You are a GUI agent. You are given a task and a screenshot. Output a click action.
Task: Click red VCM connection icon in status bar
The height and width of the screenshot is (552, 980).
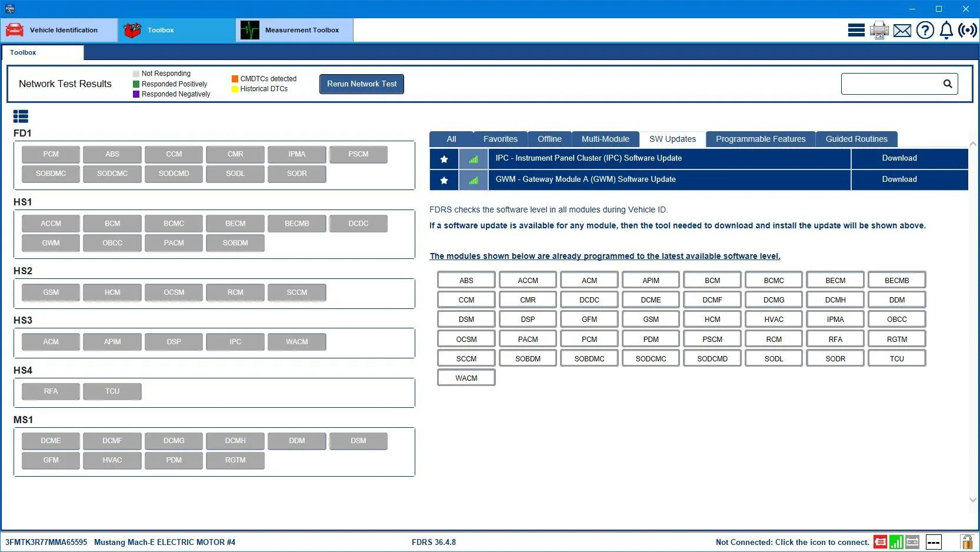pyautogui.click(x=880, y=542)
